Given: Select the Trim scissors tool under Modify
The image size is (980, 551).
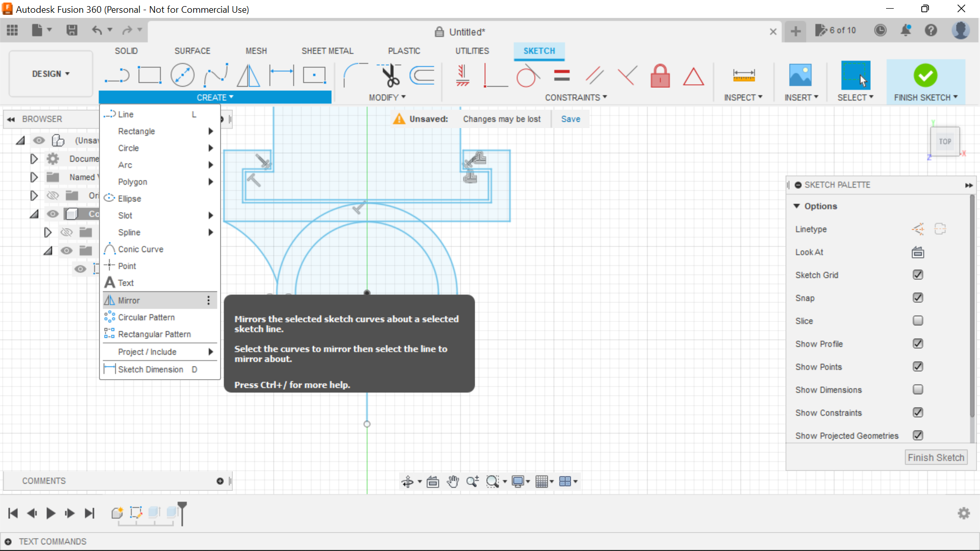Looking at the screenshot, I should pyautogui.click(x=389, y=75).
